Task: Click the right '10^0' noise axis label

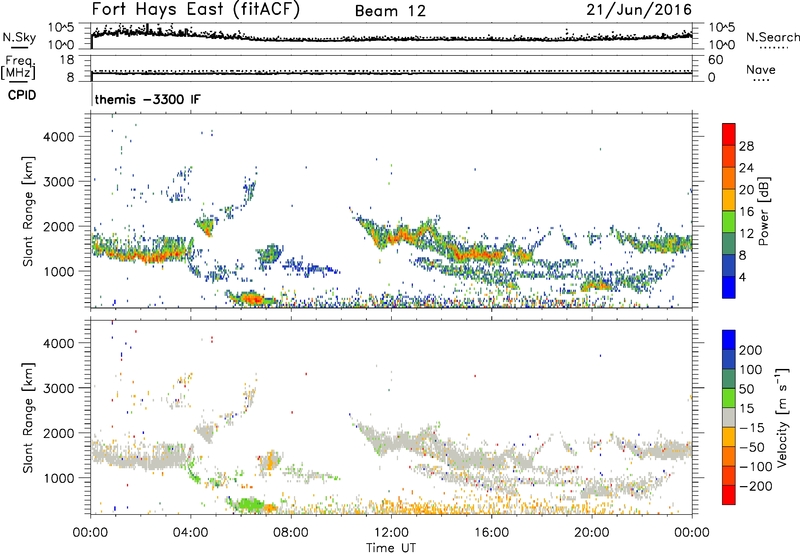Action: (722, 45)
